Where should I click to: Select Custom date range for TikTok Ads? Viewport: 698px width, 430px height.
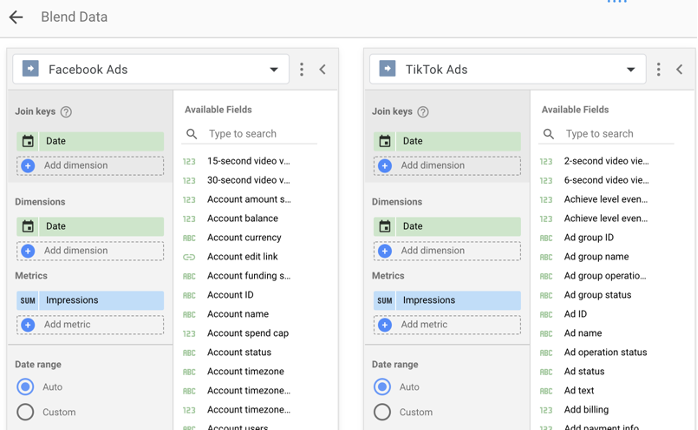382,412
